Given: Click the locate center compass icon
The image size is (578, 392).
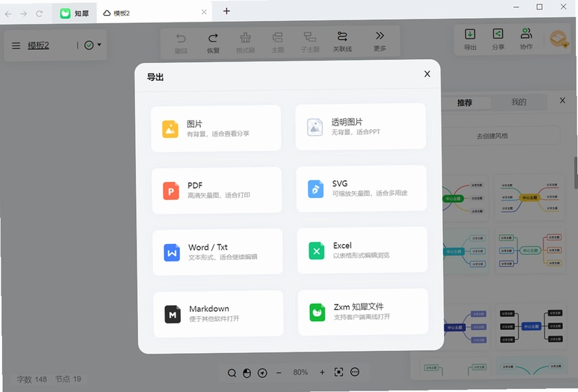Looking at the screenshot, I should coord(262,373).
